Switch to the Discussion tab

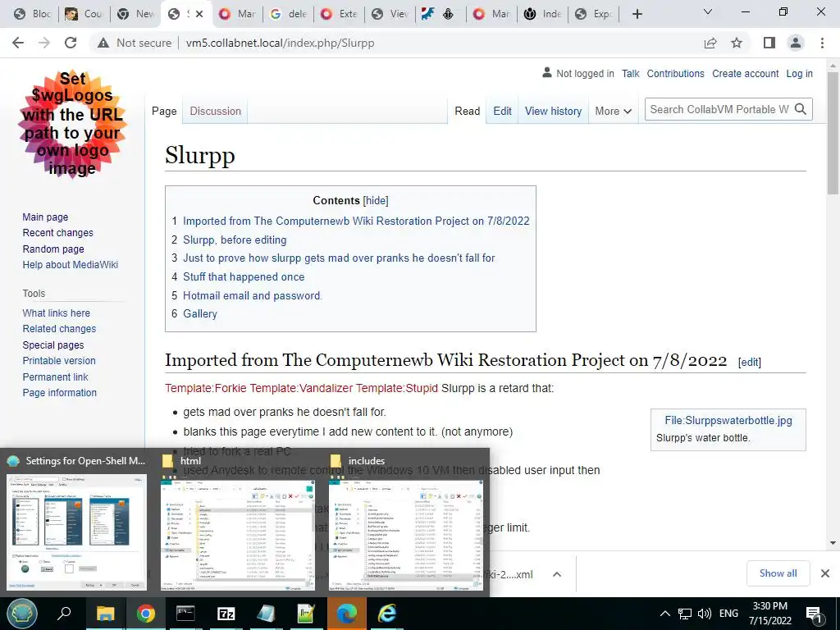(x=216, y=111)
